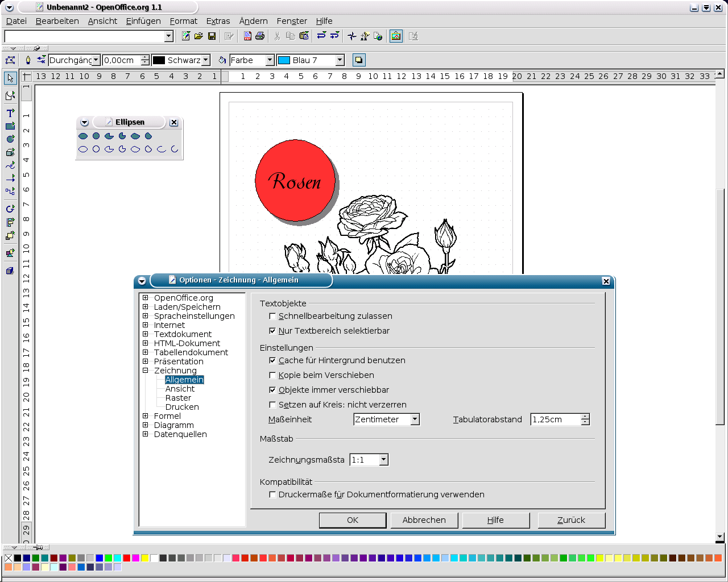The image size is (728, 582).
Task: Open the Einfügen menu
Action: pos(143,21)
